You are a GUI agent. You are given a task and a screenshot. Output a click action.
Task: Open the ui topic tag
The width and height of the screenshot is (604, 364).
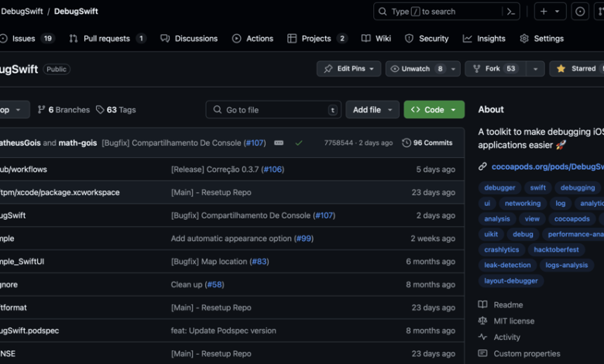click(487, 204)
